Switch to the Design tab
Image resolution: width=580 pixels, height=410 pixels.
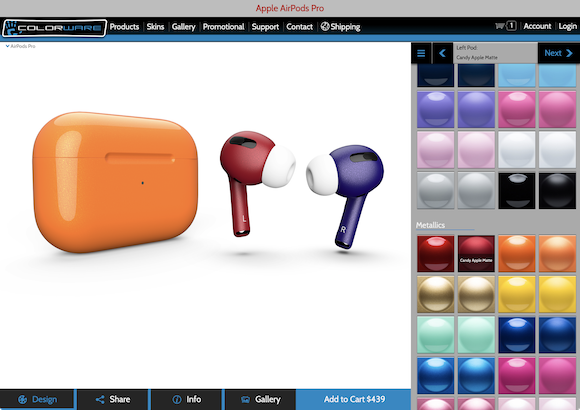[37, 399]
